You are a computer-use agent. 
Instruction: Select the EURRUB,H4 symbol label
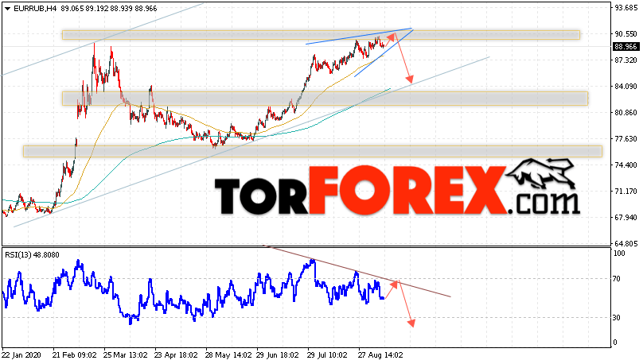[35, 9]
